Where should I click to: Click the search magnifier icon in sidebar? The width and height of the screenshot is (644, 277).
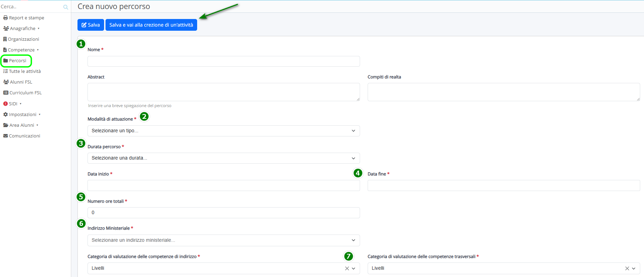66,7
